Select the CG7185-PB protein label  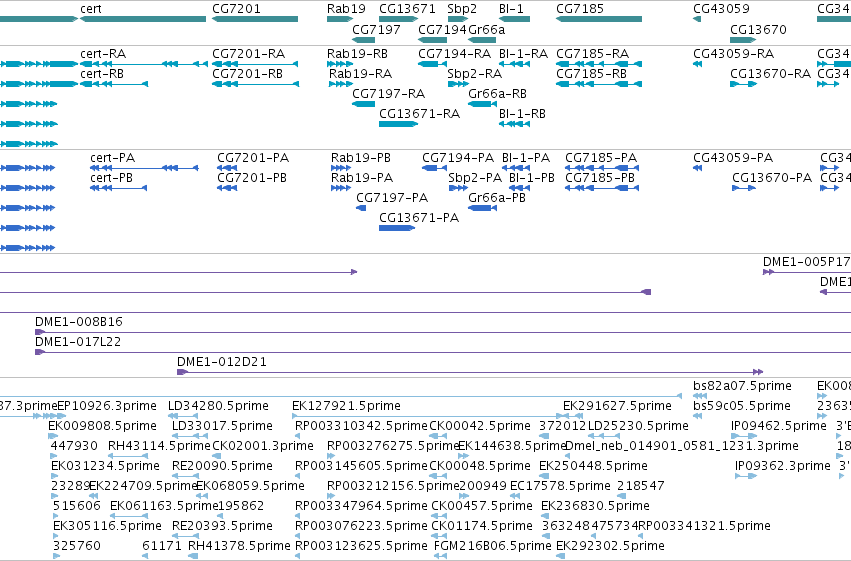pyautogui.click(x=600, y=178)
